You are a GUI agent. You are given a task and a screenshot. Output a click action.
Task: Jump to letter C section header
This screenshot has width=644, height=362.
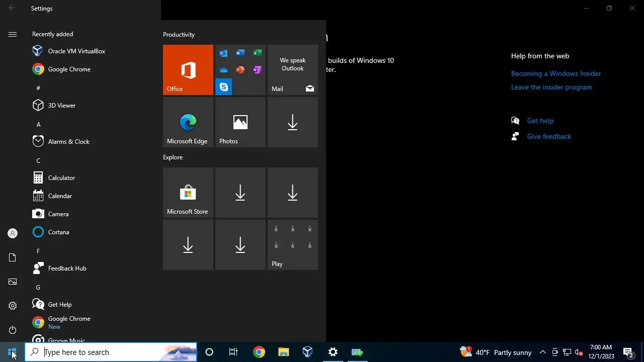pyautogui.click(x=38, y=160)
